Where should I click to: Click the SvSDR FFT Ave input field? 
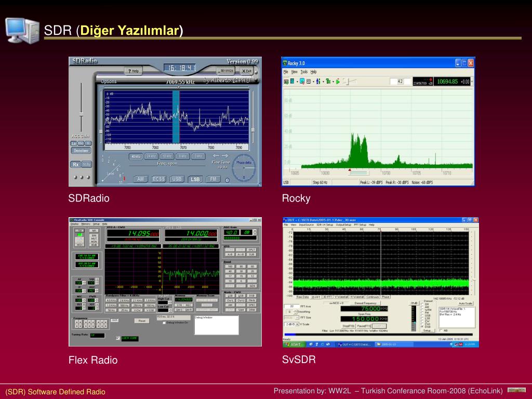292,306
